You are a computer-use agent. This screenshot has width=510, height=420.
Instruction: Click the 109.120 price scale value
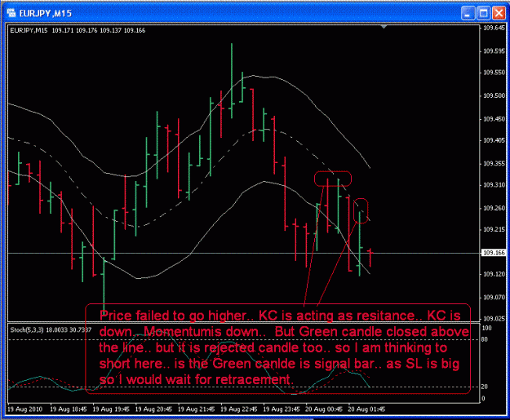click(x=494, y=274)
